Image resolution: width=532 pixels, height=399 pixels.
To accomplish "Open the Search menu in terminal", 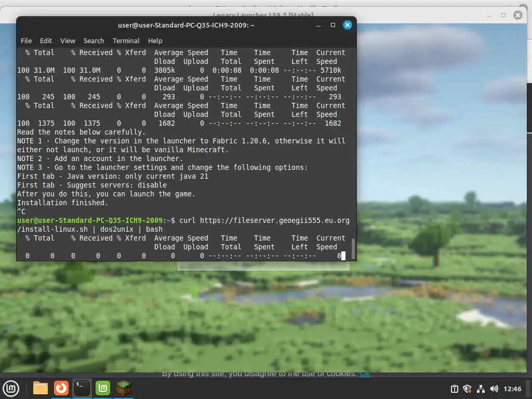I will 94,41.
